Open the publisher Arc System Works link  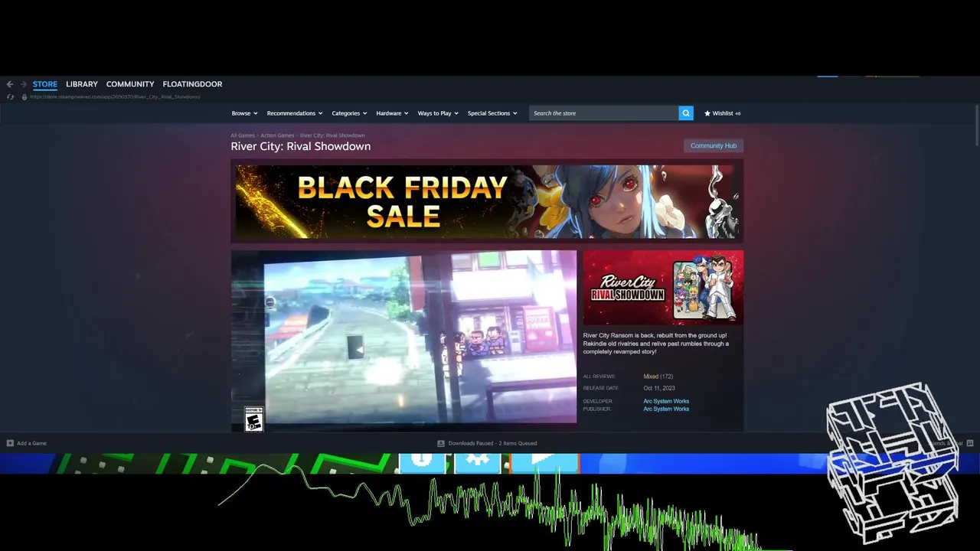[x=666, y=409]
